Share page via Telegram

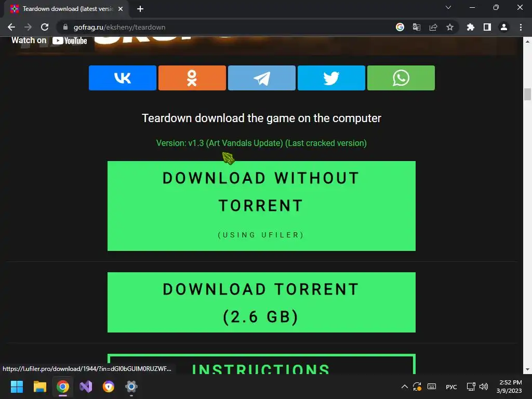[x=262, y=78]
